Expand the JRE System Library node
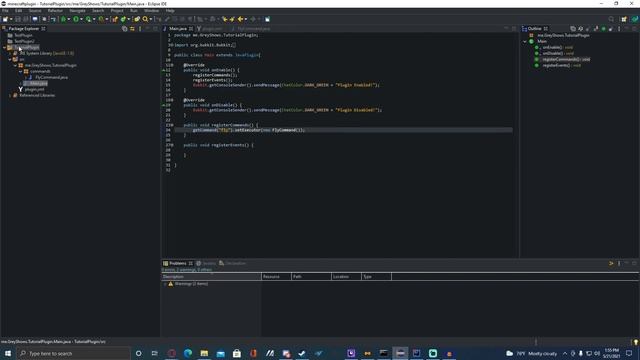Screen dimensions: 640x360 point(10,53)
